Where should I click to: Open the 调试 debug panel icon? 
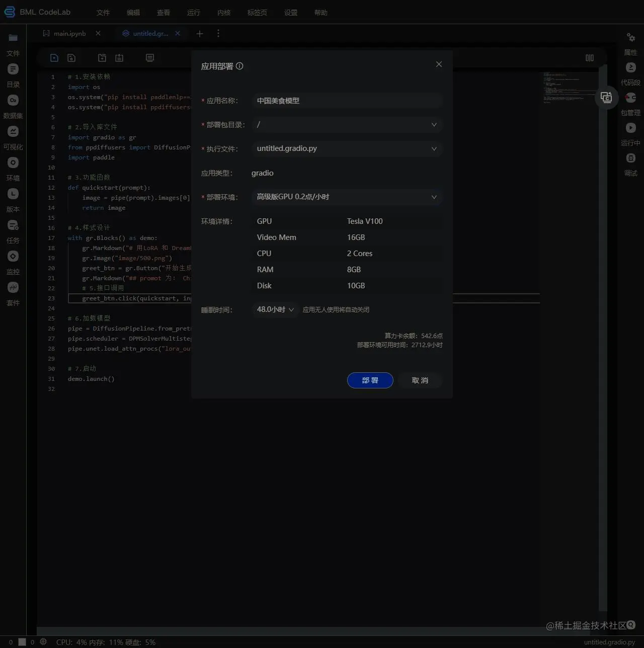[630, 158]
